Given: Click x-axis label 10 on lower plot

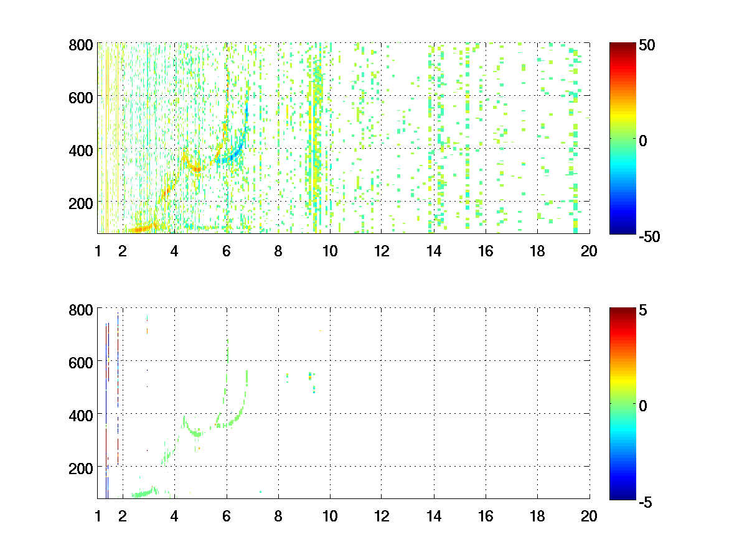Looking at the screenshot, I should click(330, 516).
